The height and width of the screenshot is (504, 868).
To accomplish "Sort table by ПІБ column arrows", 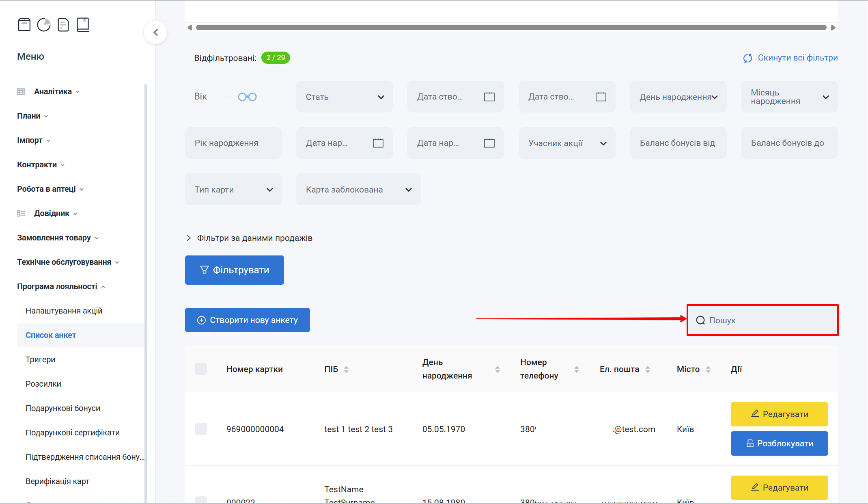I will click(x=346, y=369).
